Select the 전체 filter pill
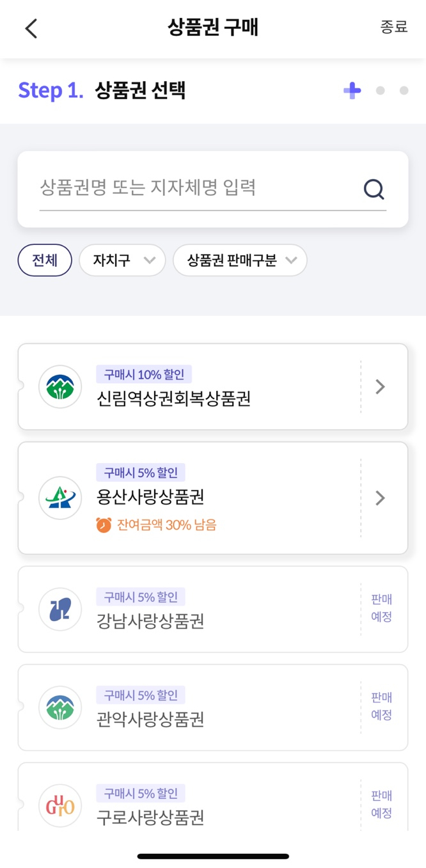Screen dimensions: 426x868 (44, 260)
